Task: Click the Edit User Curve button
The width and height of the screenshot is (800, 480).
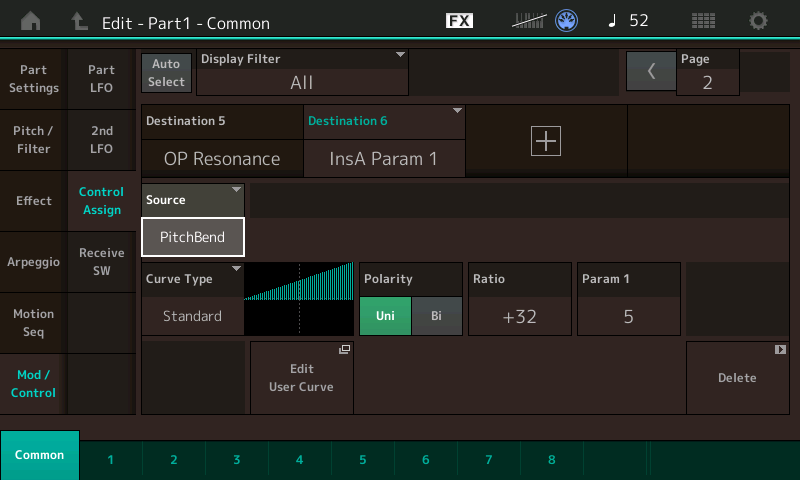Action: click(x=301, y=377)
